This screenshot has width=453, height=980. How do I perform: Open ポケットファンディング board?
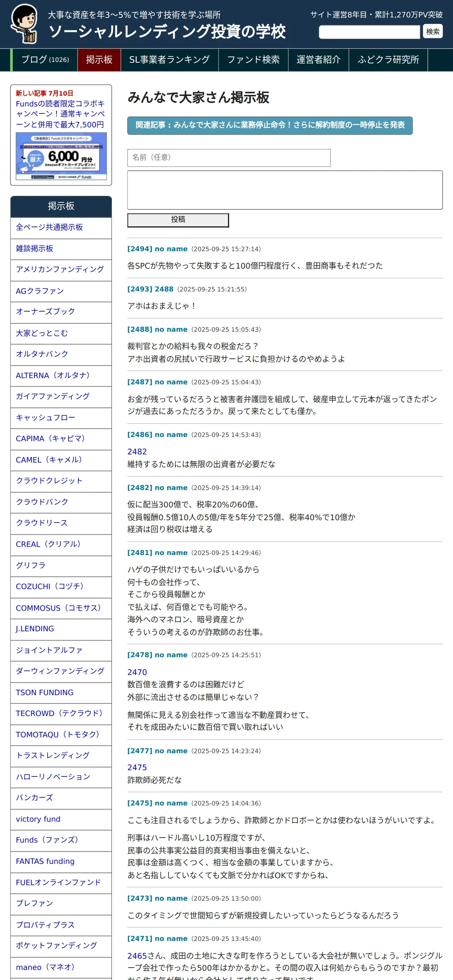[x=61, y=946]
